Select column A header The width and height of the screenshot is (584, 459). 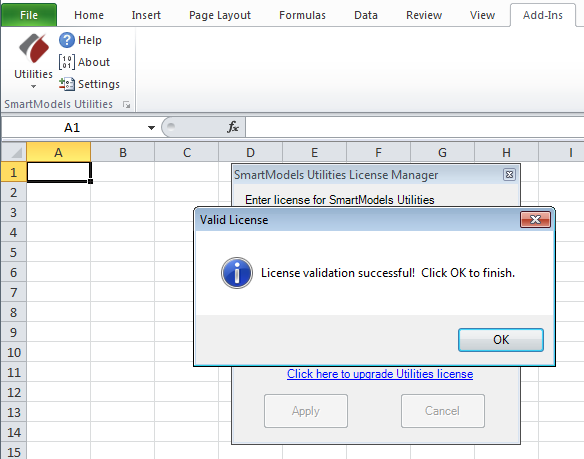tap(58, 152)
